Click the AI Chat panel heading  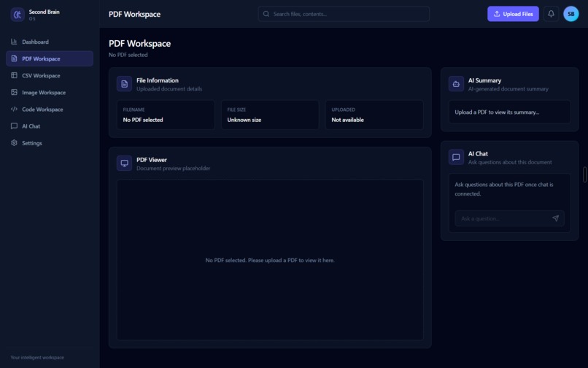point(478,153)
